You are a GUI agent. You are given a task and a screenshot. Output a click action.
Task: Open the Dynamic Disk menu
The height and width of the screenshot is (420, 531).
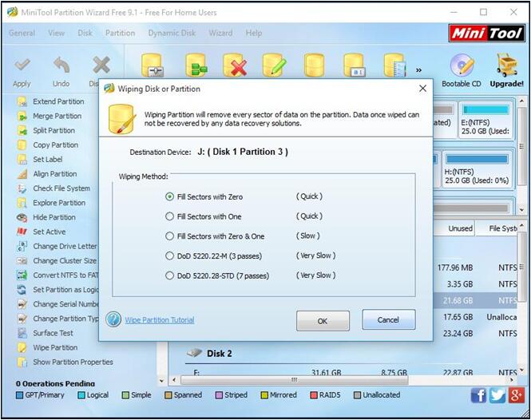click(172, 34)
